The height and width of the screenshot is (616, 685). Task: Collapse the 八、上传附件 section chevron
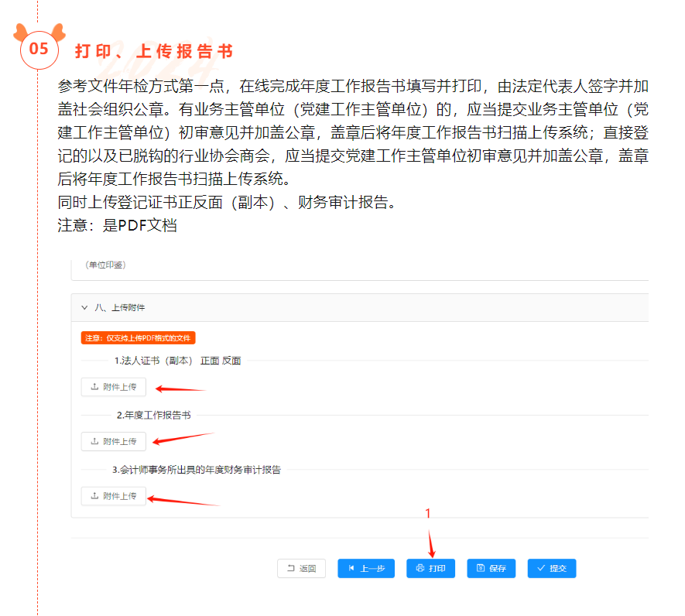[x=84, y=307]
